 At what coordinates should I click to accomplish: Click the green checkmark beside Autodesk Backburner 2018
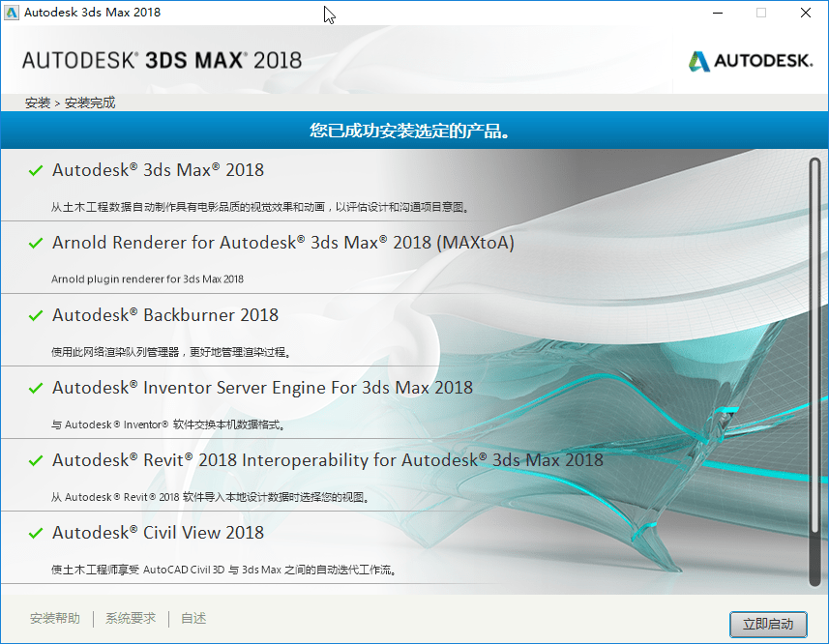pyautogui.click(x=36, y=315)
